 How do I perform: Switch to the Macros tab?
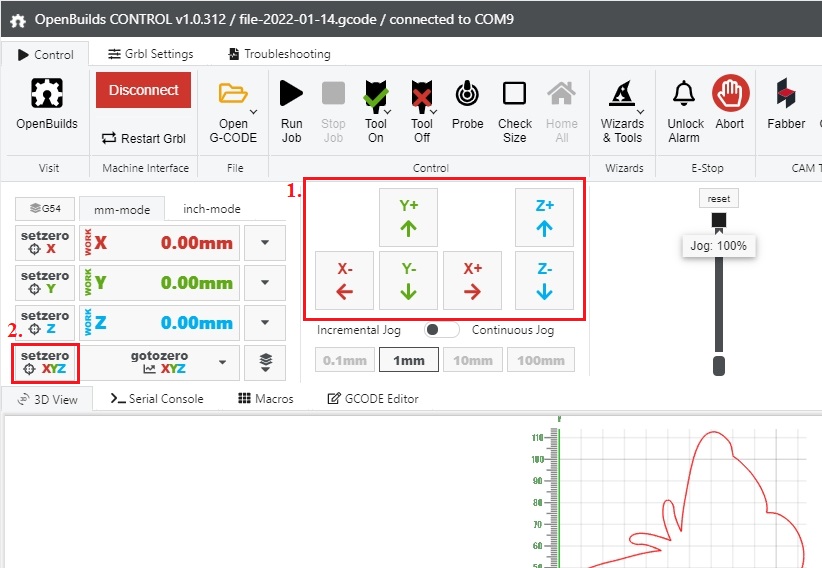[x=266, y=399]
